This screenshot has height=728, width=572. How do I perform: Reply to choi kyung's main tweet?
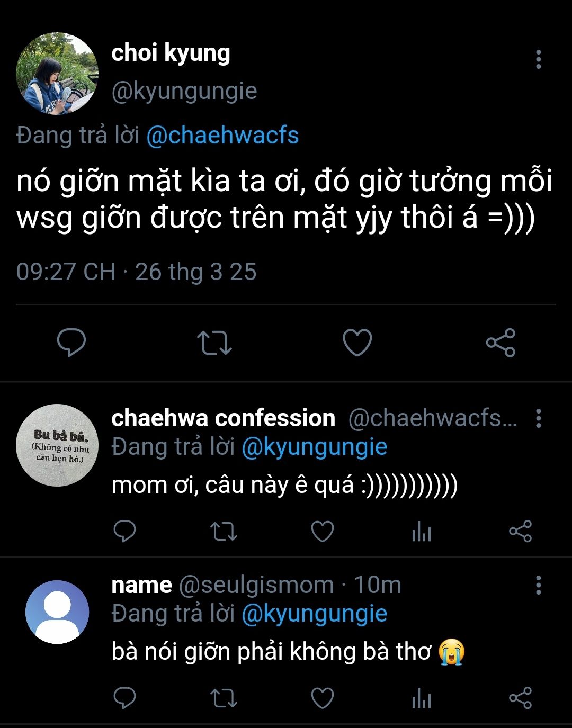pyautogui.click(x=71, y=343)
